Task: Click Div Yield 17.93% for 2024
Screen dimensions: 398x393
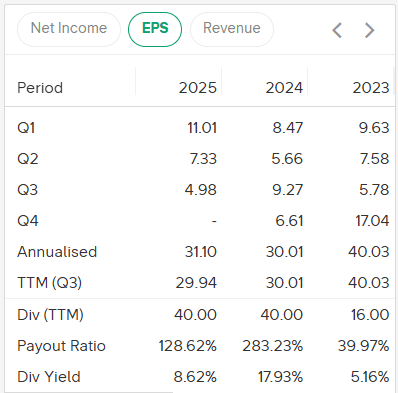Action: [280, 377]
